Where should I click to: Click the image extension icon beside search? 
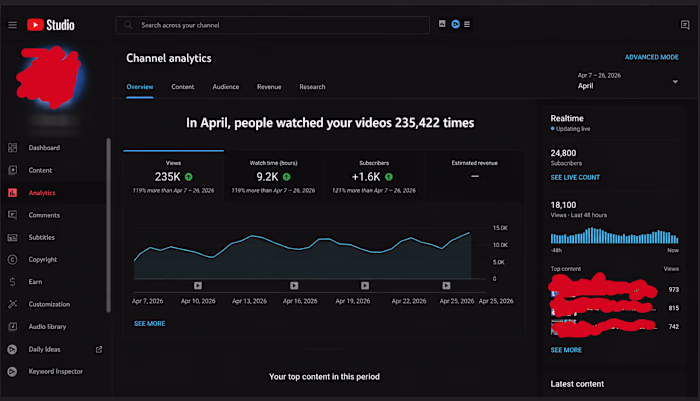[442, 24]
